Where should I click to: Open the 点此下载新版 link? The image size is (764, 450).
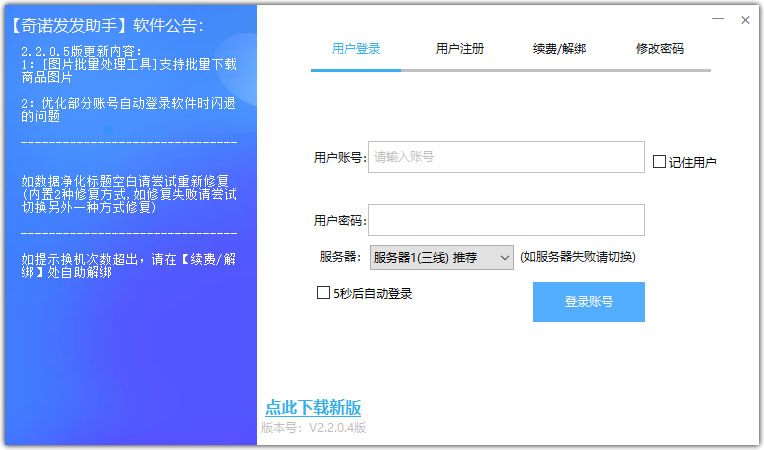(x=313, y=408)
